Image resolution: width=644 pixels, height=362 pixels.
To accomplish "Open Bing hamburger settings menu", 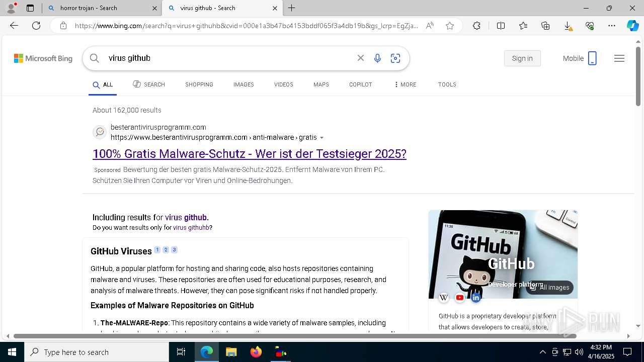I will click(619, 58).
